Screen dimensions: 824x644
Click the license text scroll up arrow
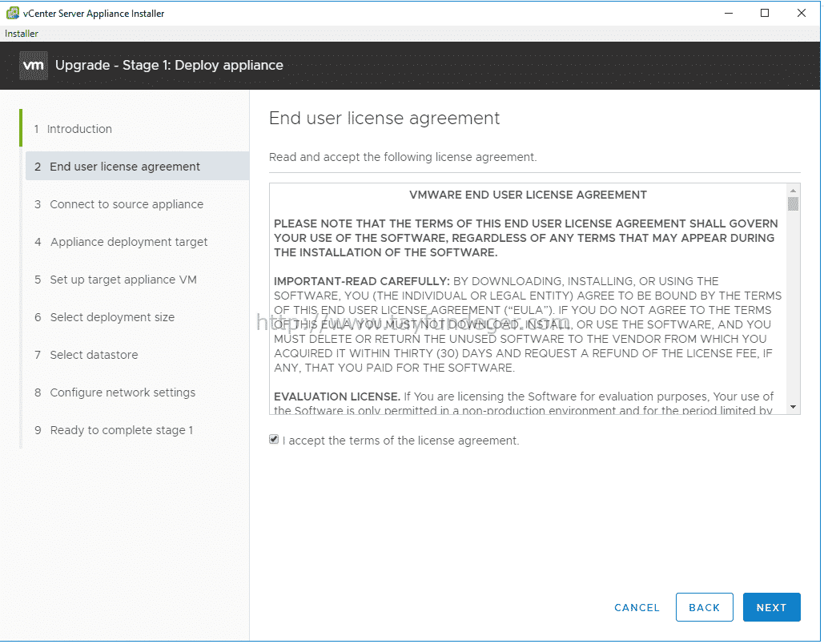pos(793,191)
